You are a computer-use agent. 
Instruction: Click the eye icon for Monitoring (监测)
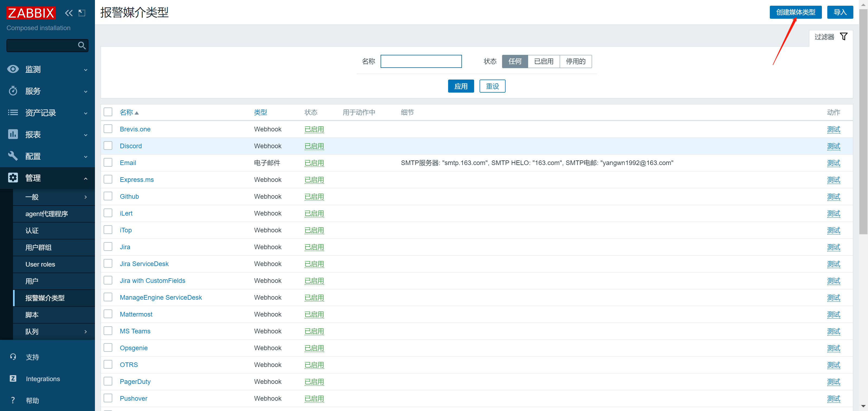pyautogui.click(x=13, y=69)
